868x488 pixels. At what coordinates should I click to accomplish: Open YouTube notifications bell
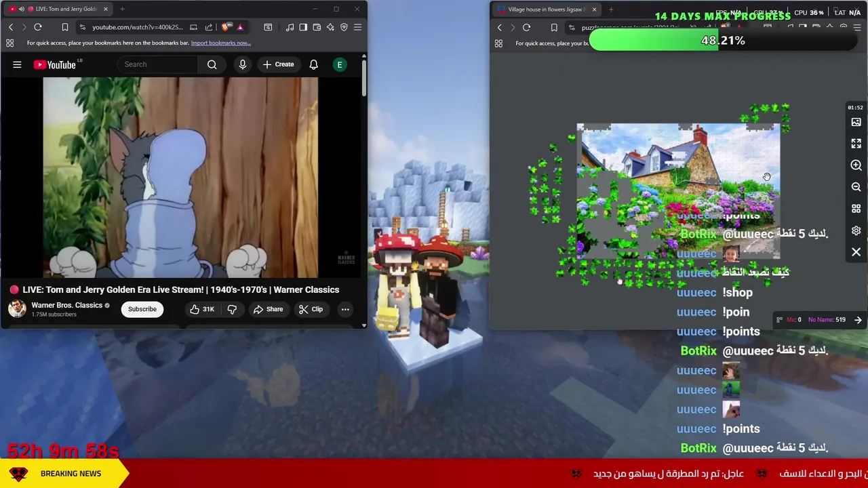[313, 64]
